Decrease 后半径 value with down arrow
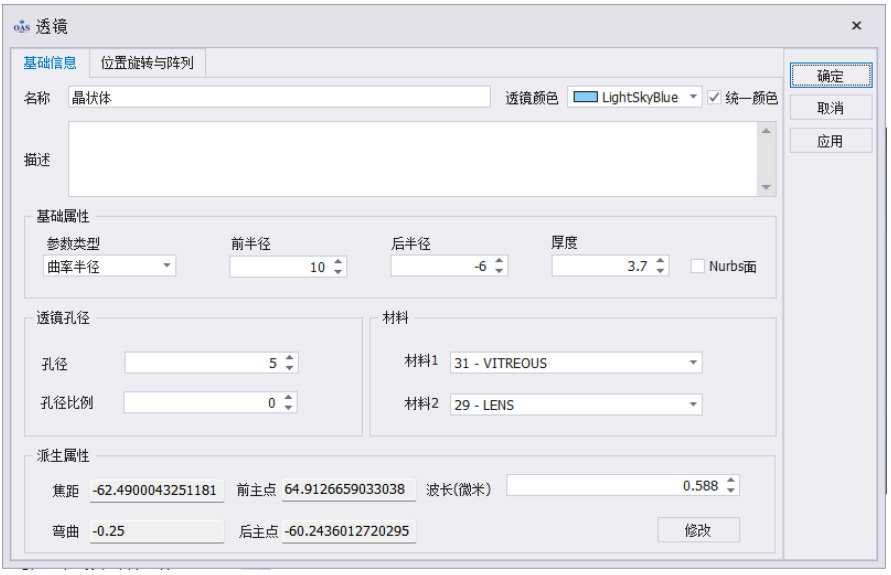This screenshot has width=891, height=575. coord(499,271)
